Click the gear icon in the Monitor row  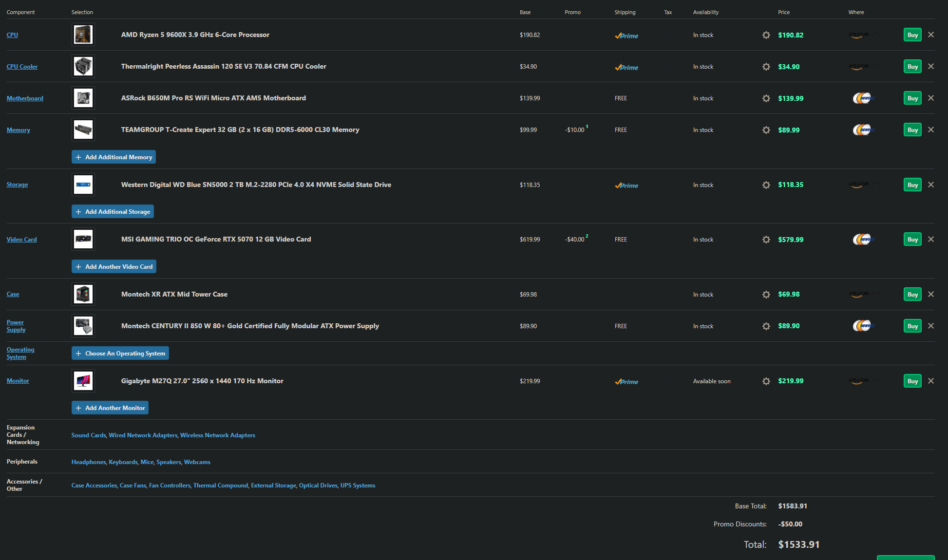[766, 381]
